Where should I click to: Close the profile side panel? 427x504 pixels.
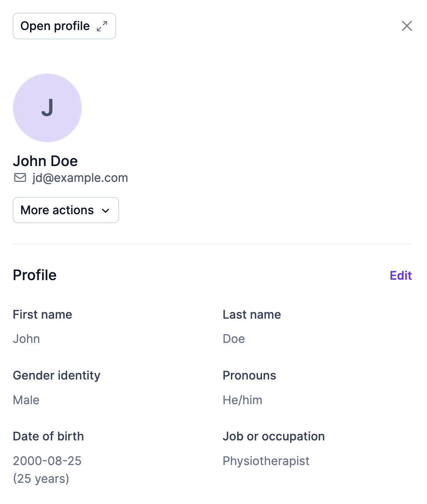coord(407,26)
